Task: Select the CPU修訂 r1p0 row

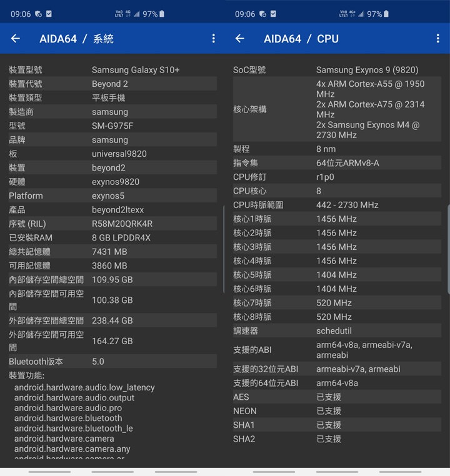Action: 337,177
